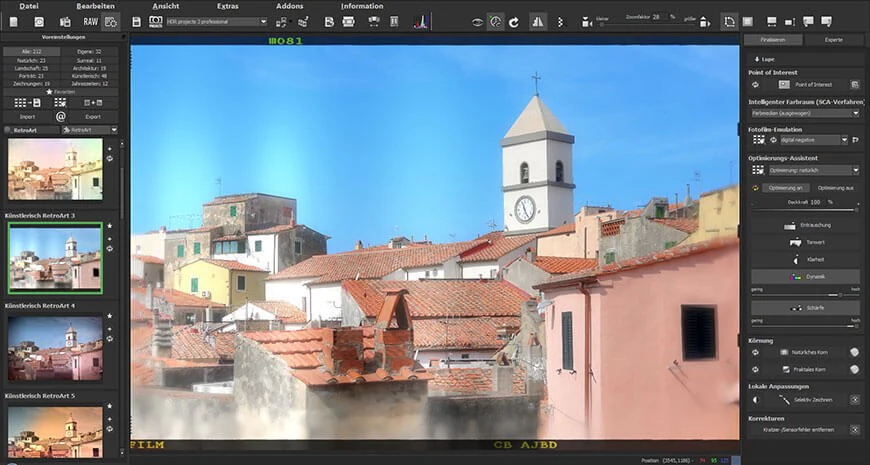Switch to the Experte tab
Screen dimensions: 870x465
pyautogui.click(x=833, y=40)
